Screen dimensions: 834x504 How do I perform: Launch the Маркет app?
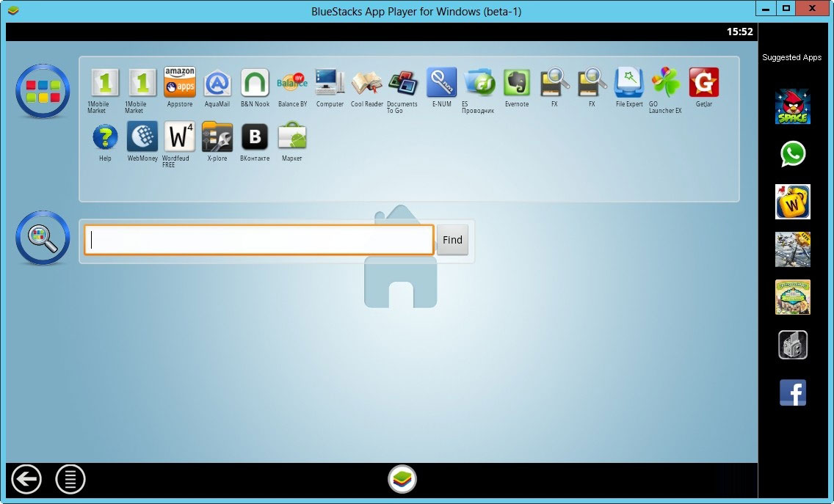pos(292,136)
